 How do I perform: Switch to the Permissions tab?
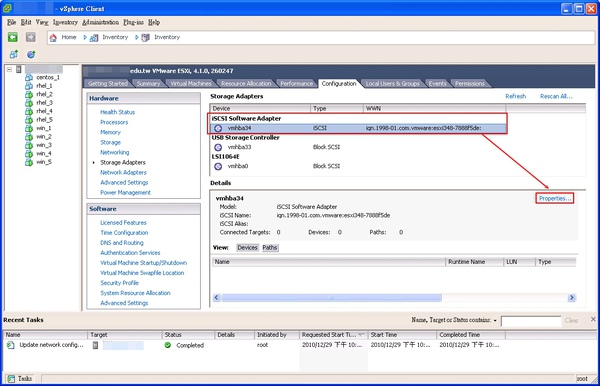470,83
